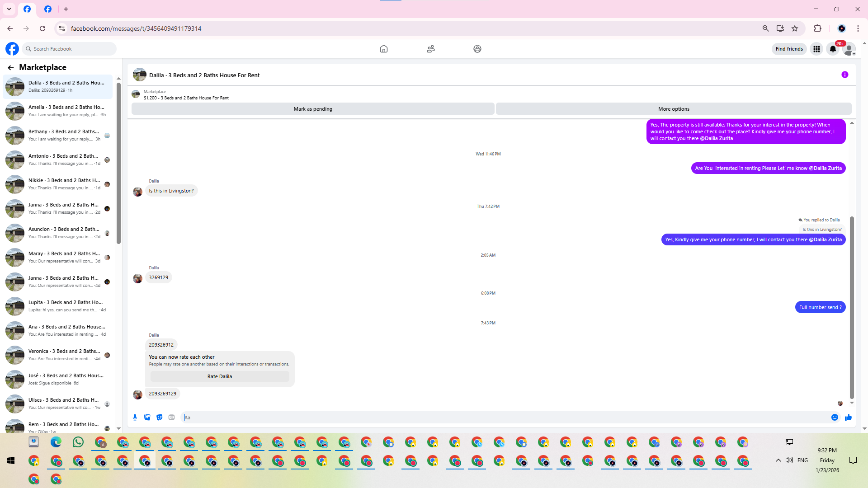The height and width of the screenshot is (488, 868).
Task: Open conversation information icon
Action: coord(844,75)
